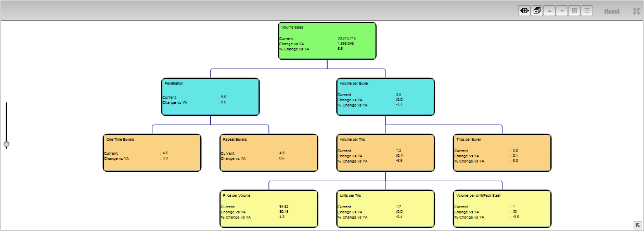Screen dimensions: 644x231
Task: Click the shrink arrows icon beside Reset
Action: click(x=636, y=11)
